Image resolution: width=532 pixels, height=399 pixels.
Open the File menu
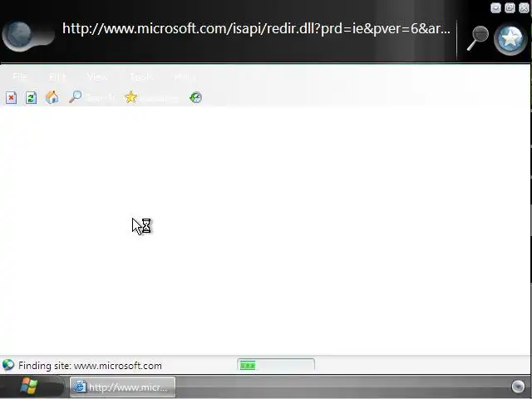click(20, 77)
